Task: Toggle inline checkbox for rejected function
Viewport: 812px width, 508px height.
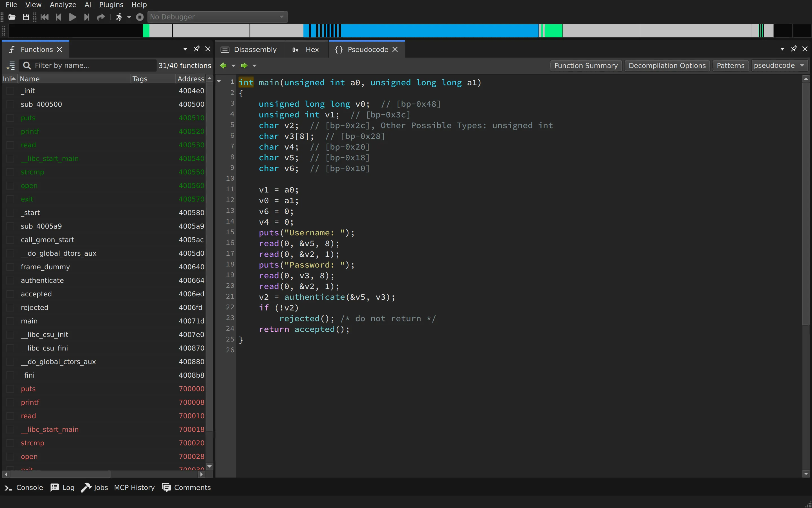Action: point(10,307)
